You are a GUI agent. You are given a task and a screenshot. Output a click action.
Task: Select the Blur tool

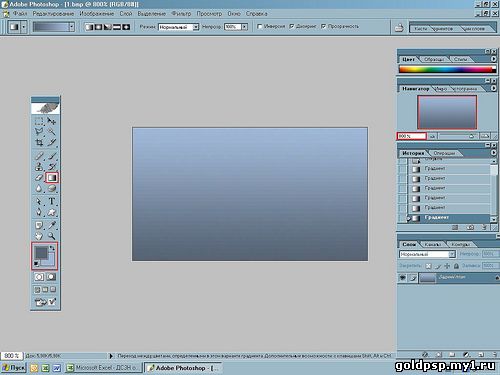pyautogui.click(x=39, y=189)
